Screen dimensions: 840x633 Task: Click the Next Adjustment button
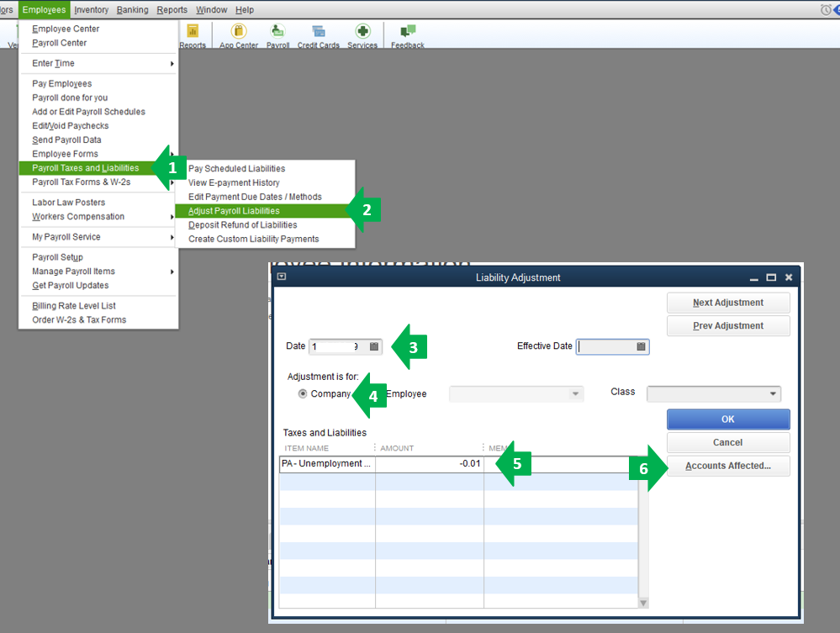click(x=728, y=303)
